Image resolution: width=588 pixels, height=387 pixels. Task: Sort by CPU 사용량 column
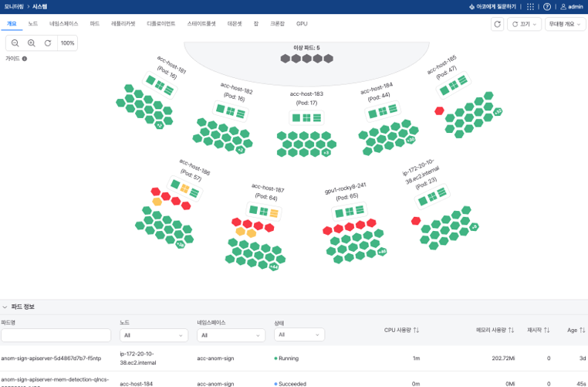(416, 330)
